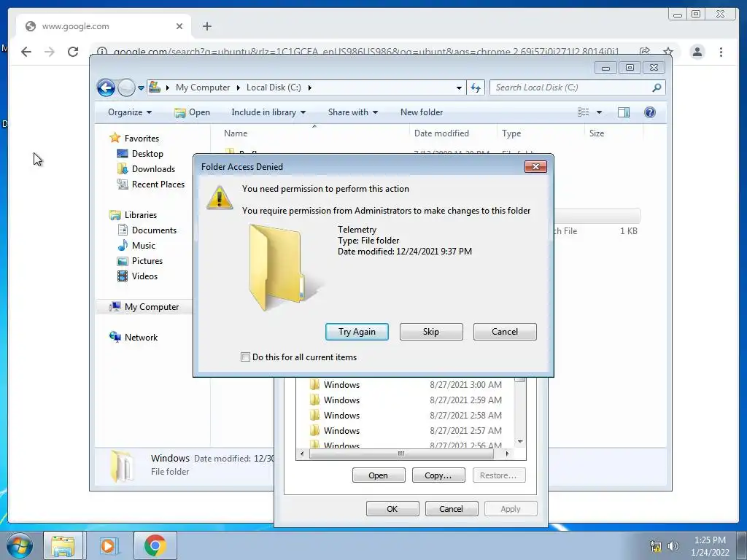Screen dimensions: 747x560
Task: Click the Explorer forward arrow button
Action: (126, 87)
